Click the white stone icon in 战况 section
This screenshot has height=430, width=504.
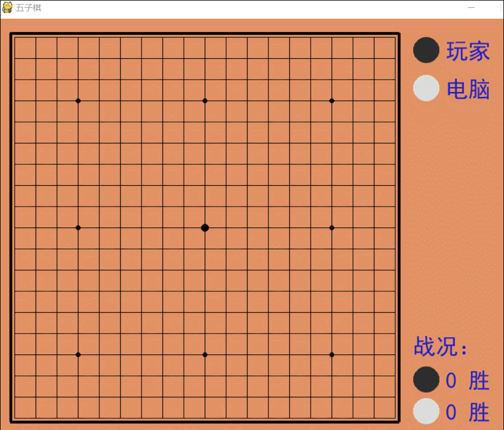point(426,411)
